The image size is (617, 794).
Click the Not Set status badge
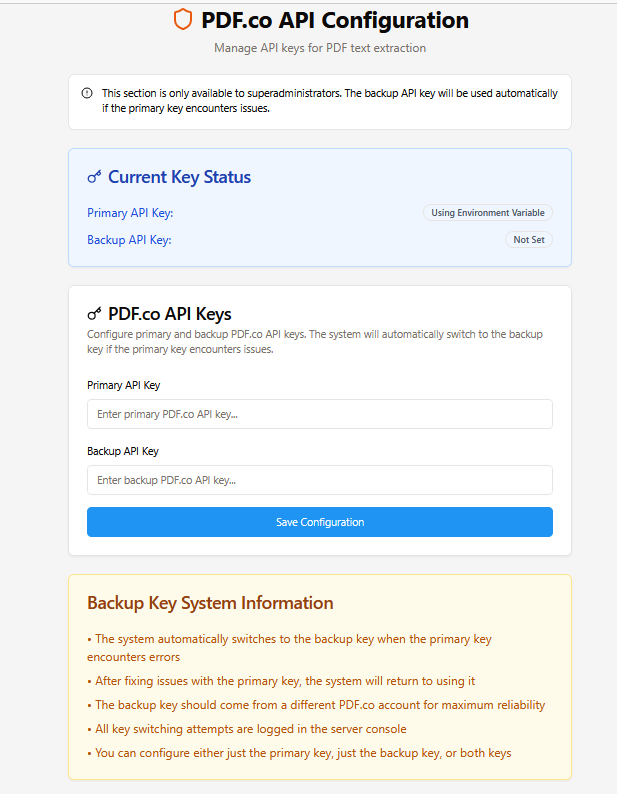[528, 240]
